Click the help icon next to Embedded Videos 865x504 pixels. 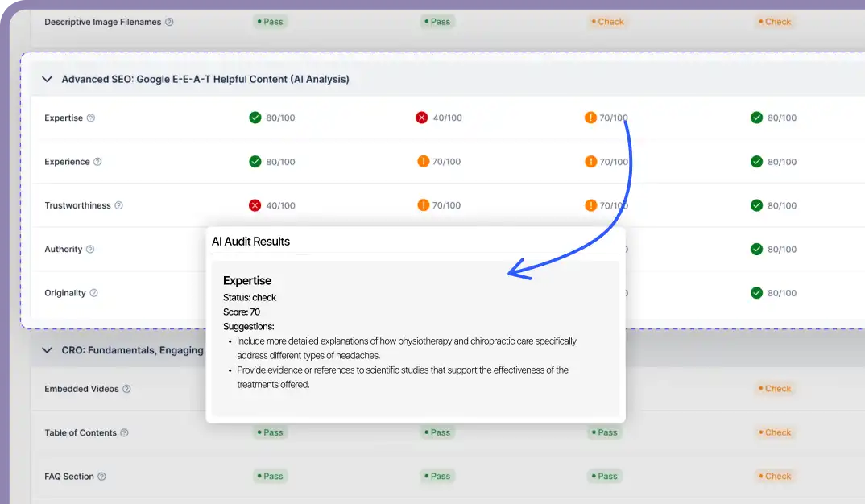tap(127, 389)
